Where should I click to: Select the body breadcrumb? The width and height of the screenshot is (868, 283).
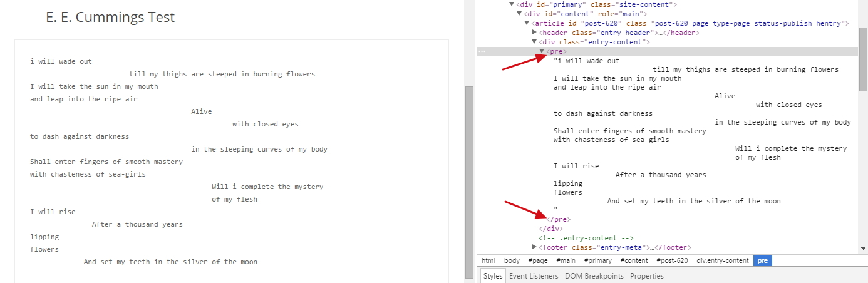(x=512, y=261)
